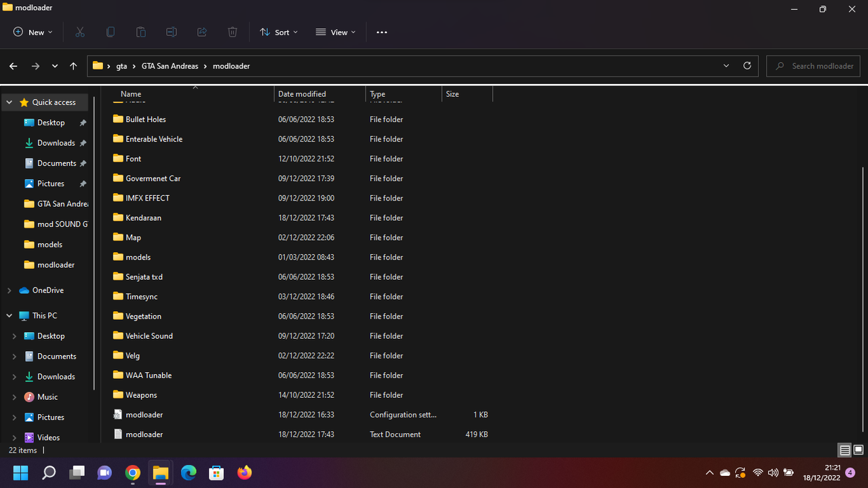Open Task View on taskbar

tap(77, 472)
